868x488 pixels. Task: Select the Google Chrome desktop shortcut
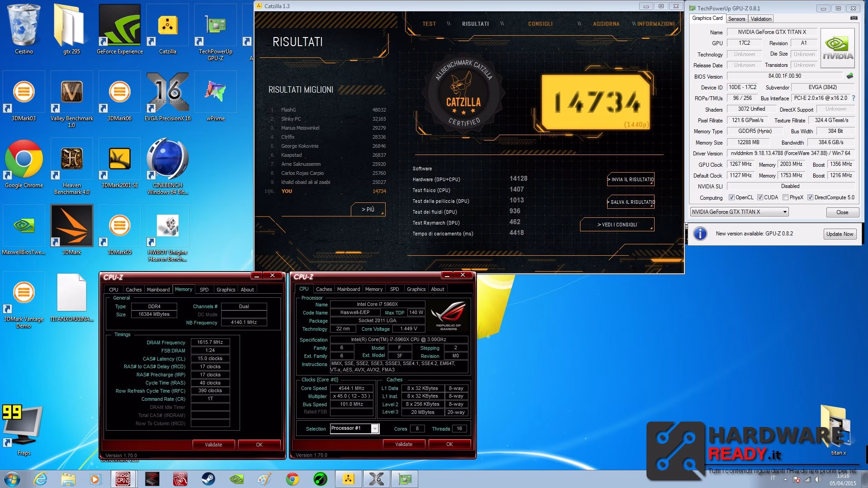click(x=24, y=163)
